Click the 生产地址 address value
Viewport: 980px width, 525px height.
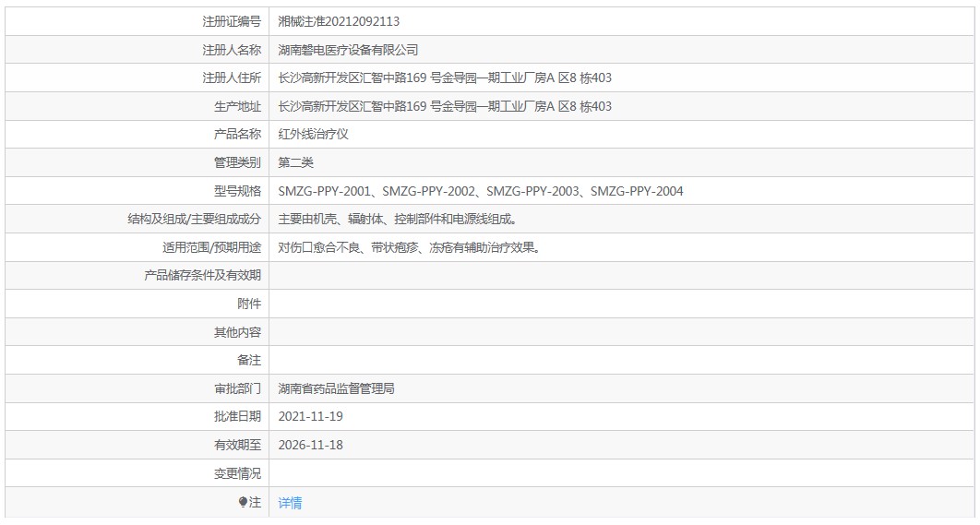445,106
